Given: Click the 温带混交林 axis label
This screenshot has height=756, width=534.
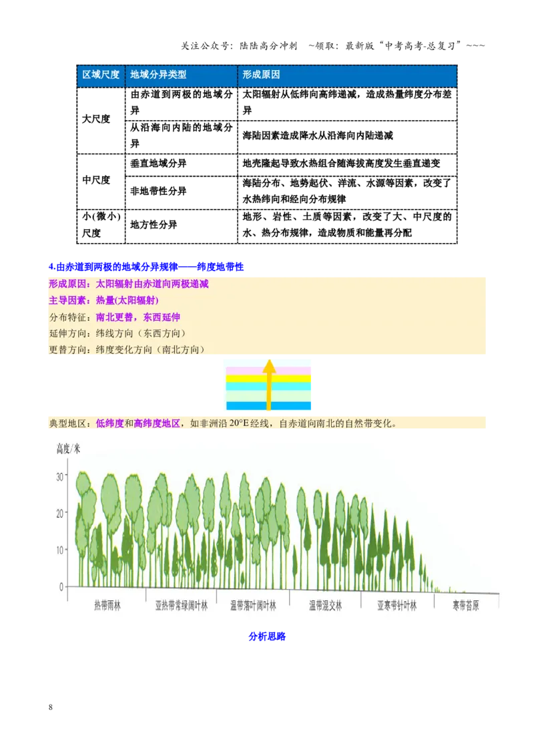Looking at the screenshot, I should click(x=325, y=606).
